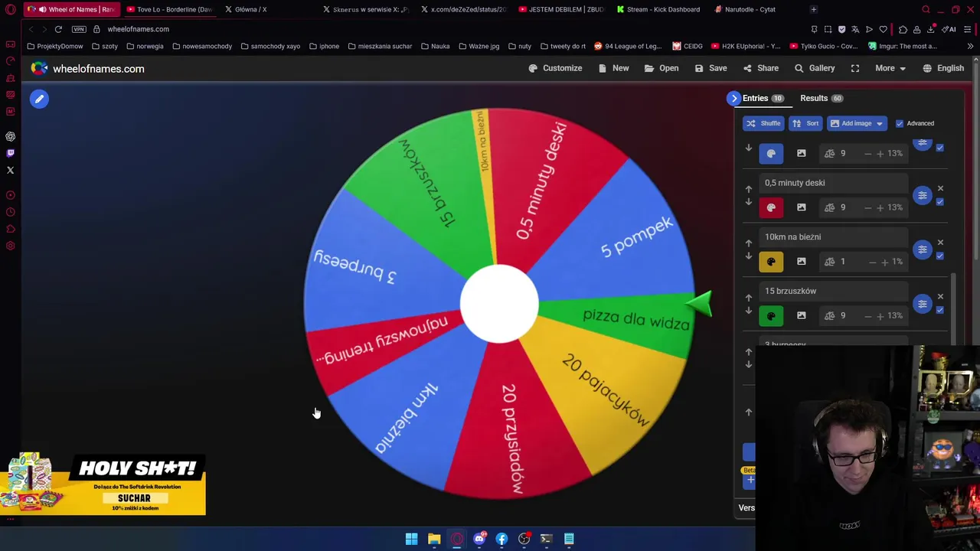
Task: Toggle the VPN badge in address bar
Action: click(79, 29)
